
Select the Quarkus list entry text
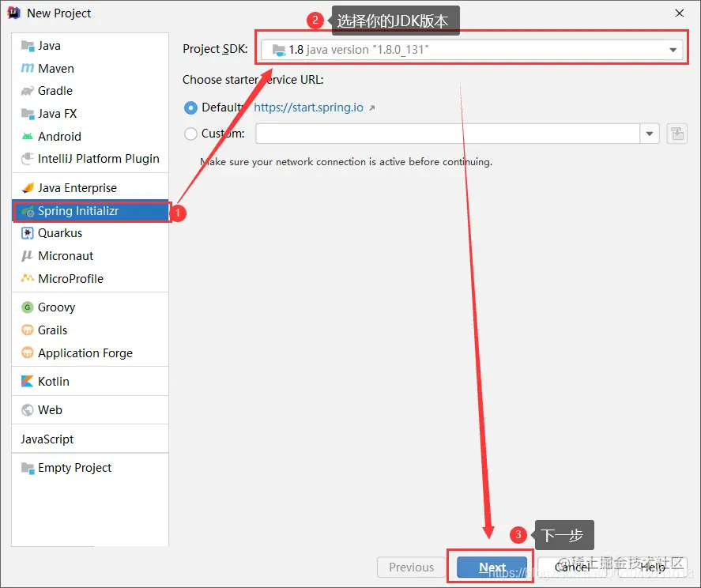pos(60,233)
